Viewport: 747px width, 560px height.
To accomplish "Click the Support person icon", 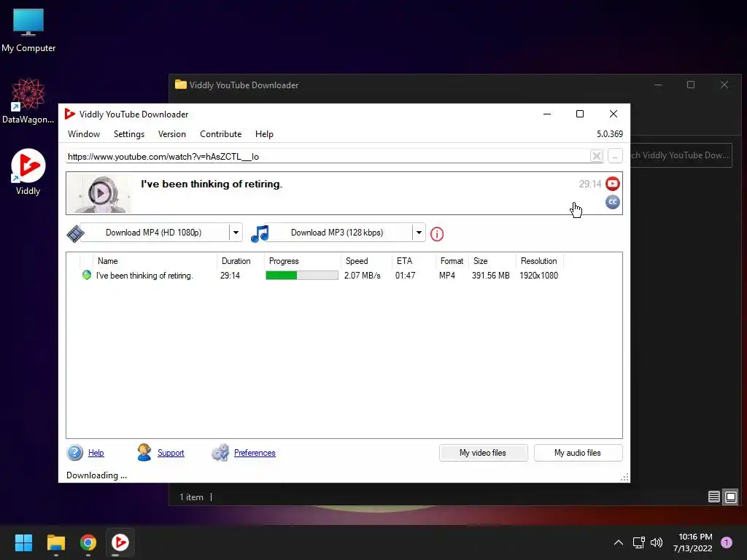I will click(x=144, y=452).
